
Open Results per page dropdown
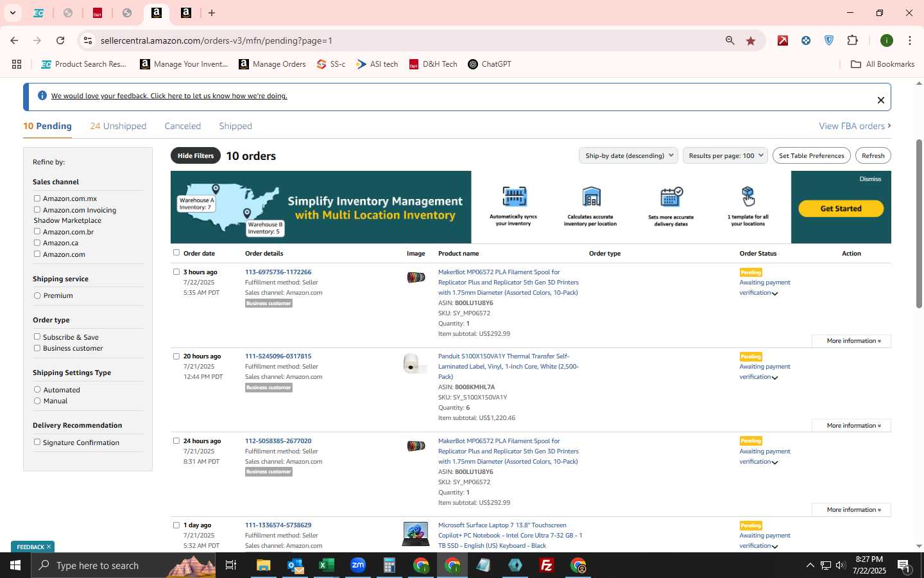[725, 155]
